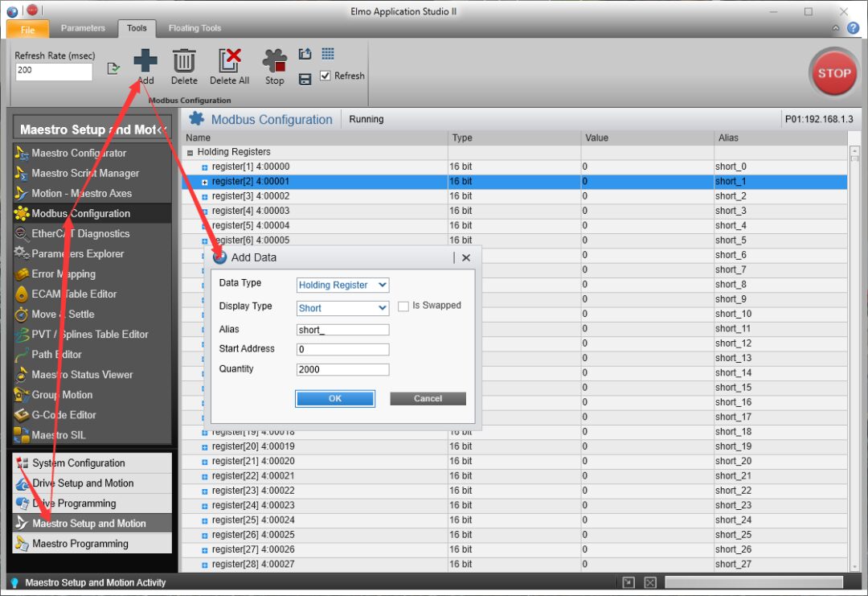The height and width of the screenshot is (596, 868).
Task: Select Maestro Programming section
Action: pos(92,544)
